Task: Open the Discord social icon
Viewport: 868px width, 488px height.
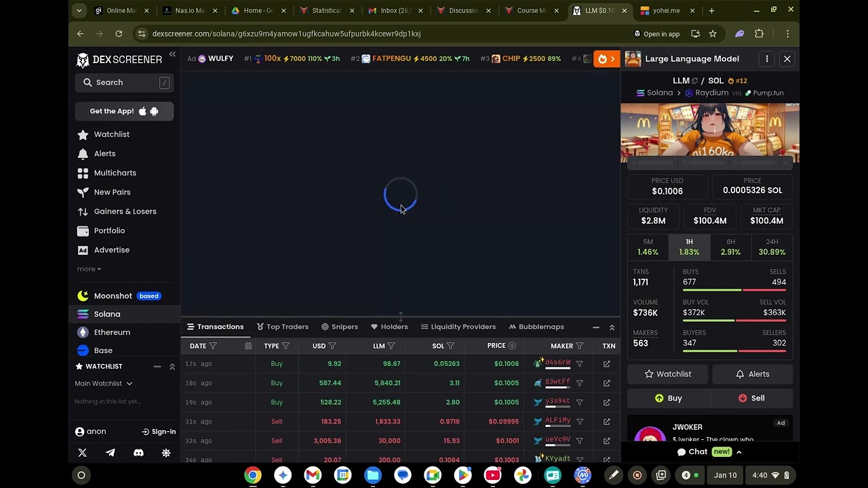Action: 138,453
